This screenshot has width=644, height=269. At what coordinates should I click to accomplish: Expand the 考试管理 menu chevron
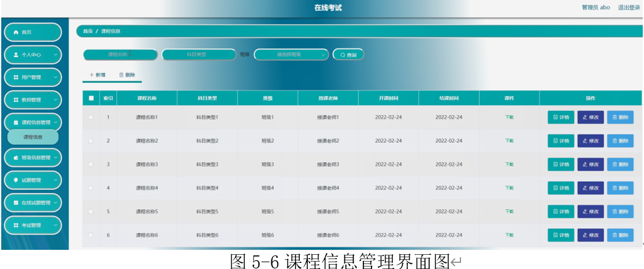coord(56,225)
